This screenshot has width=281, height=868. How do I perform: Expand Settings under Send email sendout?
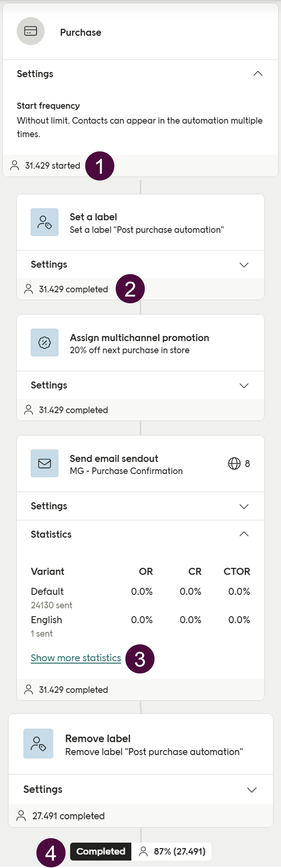pyautogui.click(x=244, y=506)
